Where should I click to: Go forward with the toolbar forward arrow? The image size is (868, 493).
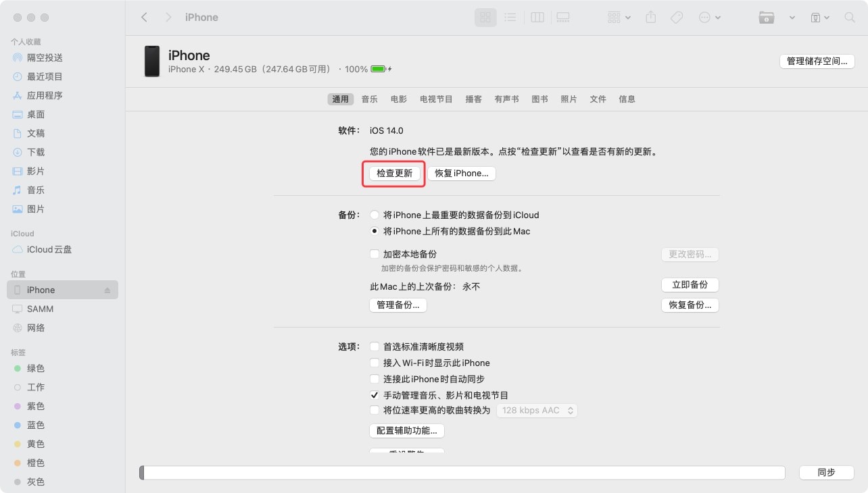[168, 18]
